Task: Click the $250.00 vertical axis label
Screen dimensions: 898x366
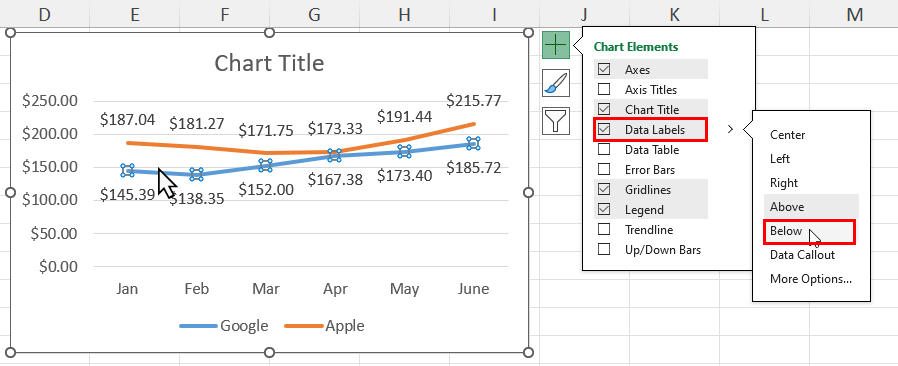Action: coord(49,101)
